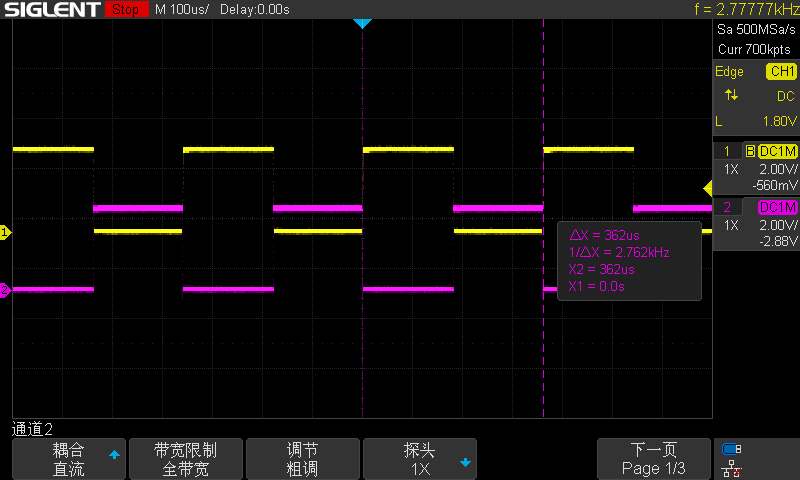Click the rising/falling edge slope icon
800x480 pixels.
[x=731, y=95]
